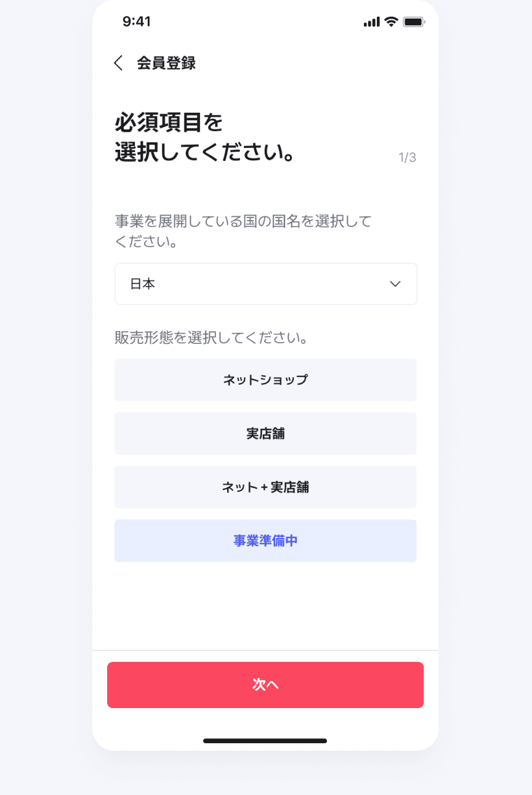Tap the back arrow icon
Image resolution: width=532 pixels, height=795 pixels.
point(118,63)
